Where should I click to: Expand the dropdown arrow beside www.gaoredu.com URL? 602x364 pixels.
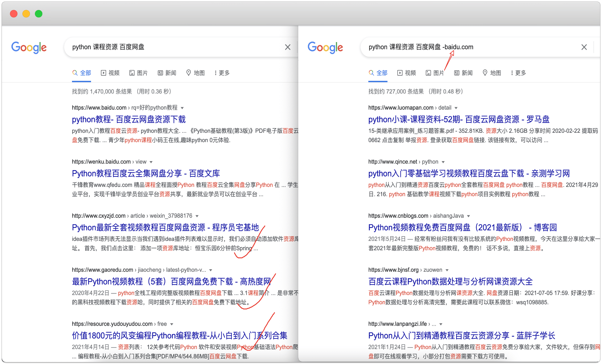[x=211, y=270]
